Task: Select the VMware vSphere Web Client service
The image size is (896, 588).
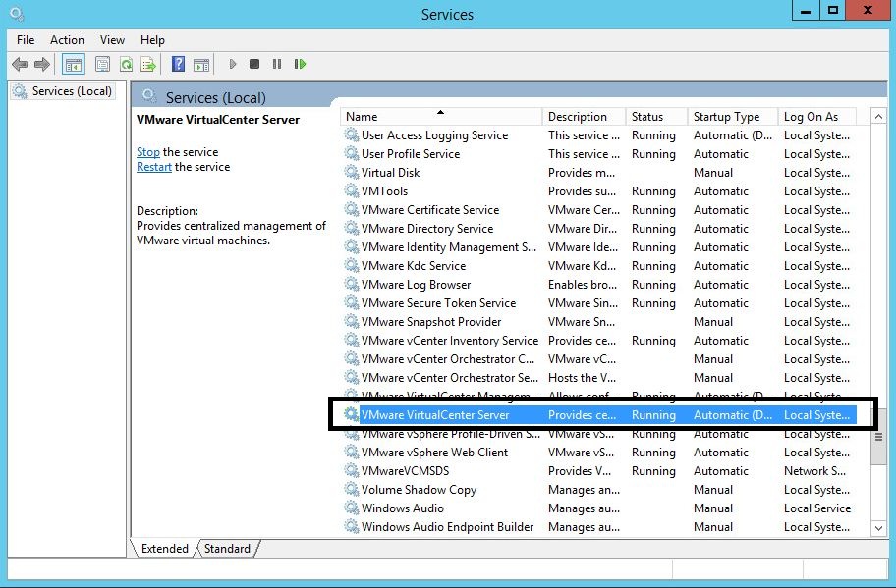Action: click(434, 453)
